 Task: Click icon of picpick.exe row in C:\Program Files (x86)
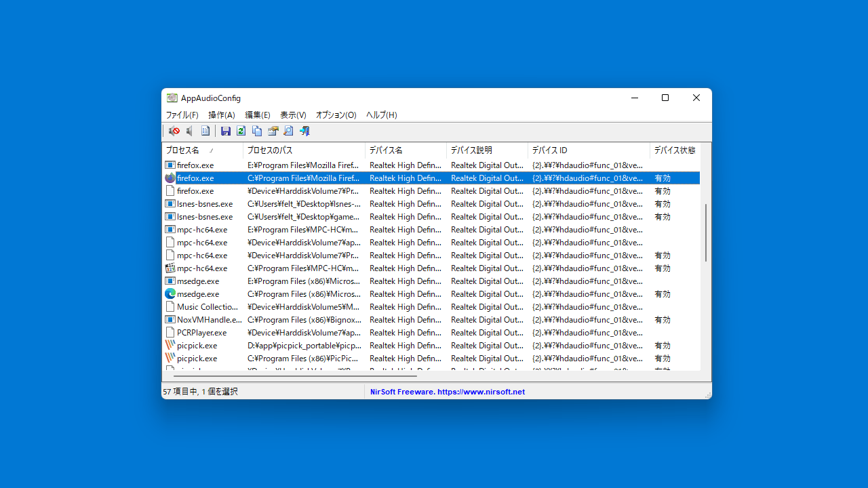[x=170, y=358]
